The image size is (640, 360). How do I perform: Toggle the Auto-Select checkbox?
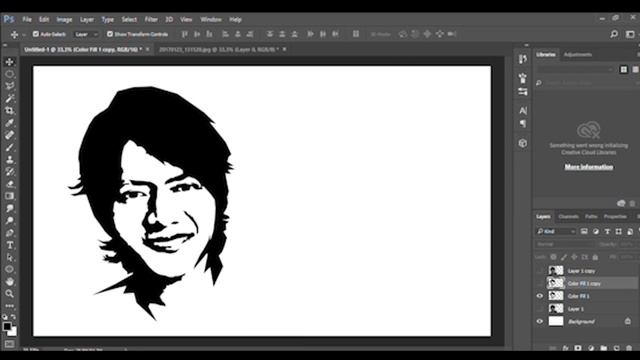pyautogui.click(x=36, y=34)
